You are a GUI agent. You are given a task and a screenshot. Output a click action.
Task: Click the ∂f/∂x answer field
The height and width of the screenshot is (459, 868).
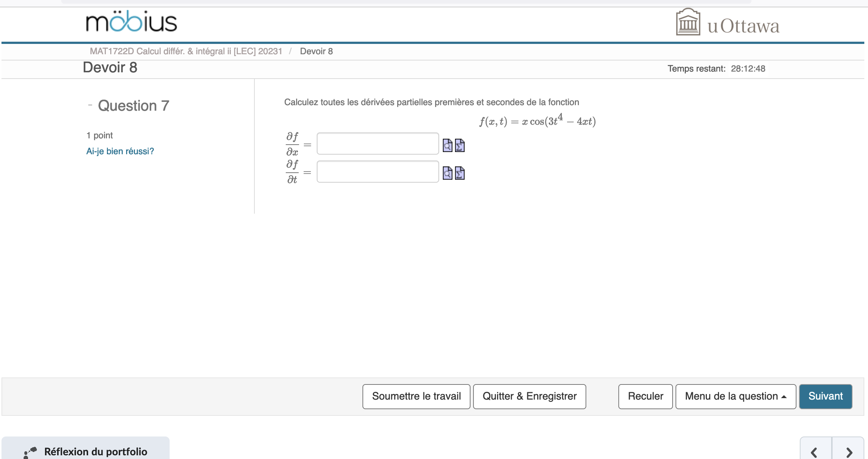[x=377, y=144]
